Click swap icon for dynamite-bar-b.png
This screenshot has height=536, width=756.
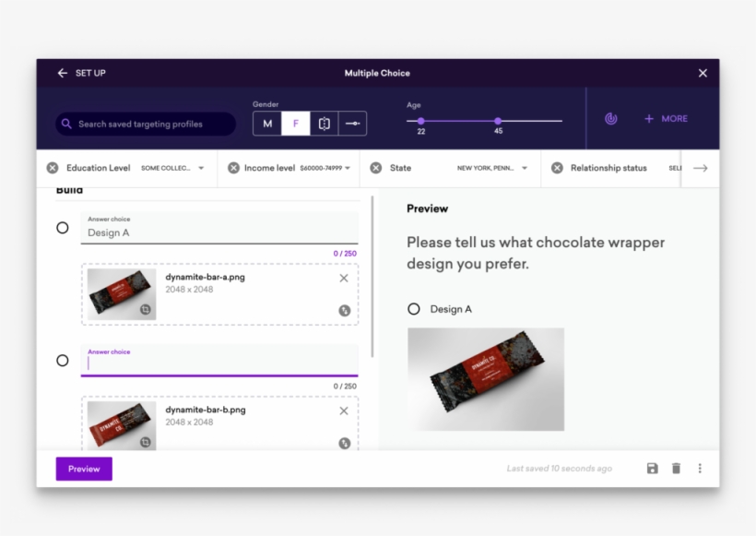point(344,443)
